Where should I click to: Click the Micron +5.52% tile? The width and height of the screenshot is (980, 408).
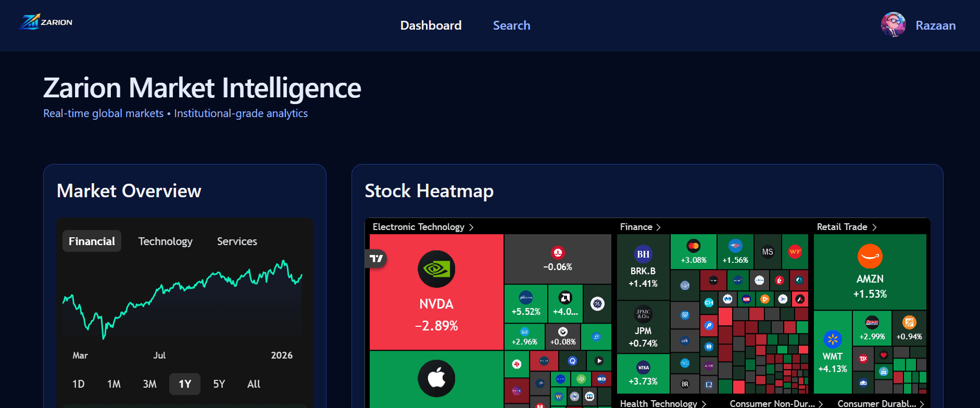point(526,303)
